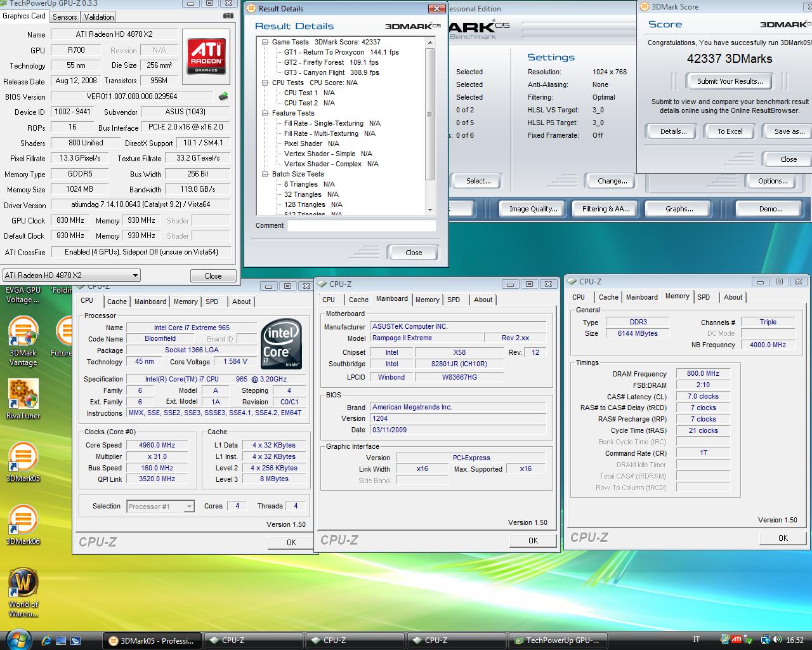
Task: Click the Demo... button
Action: (770, 209)
